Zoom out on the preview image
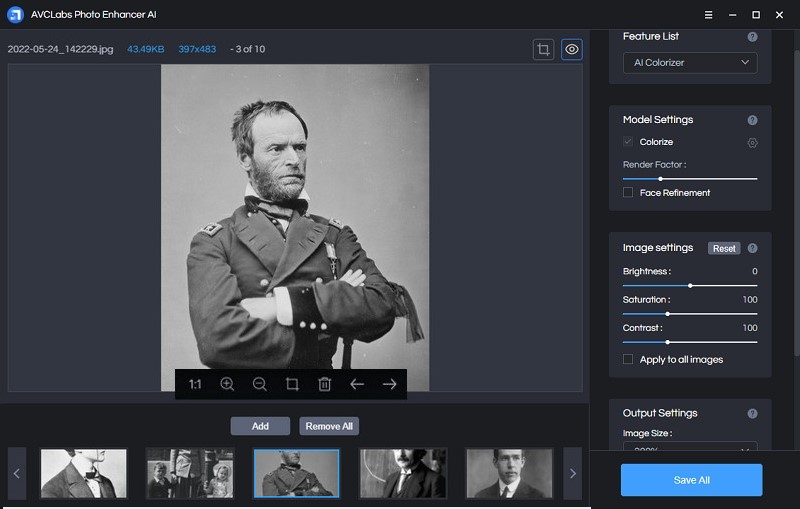The height and width of the screenshot is (509, 800). point(260,384)
